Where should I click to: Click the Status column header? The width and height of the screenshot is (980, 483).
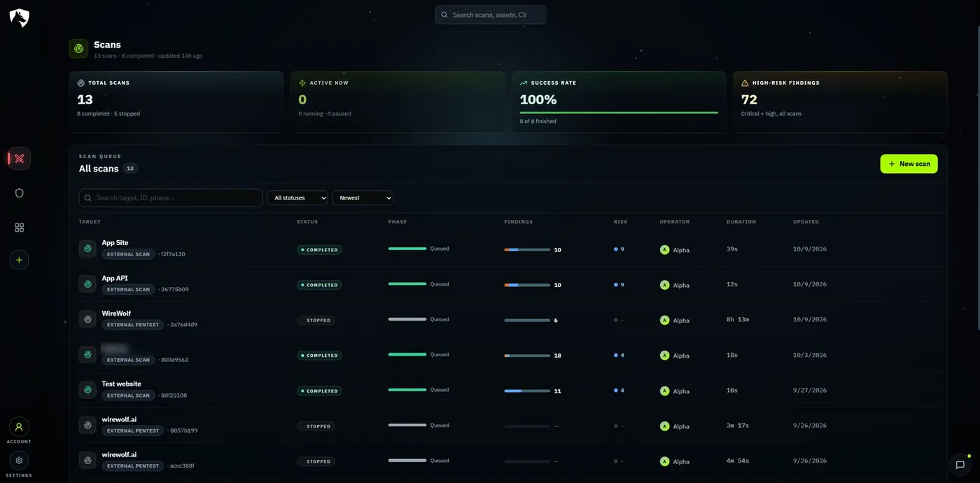(x=307, y=222)
